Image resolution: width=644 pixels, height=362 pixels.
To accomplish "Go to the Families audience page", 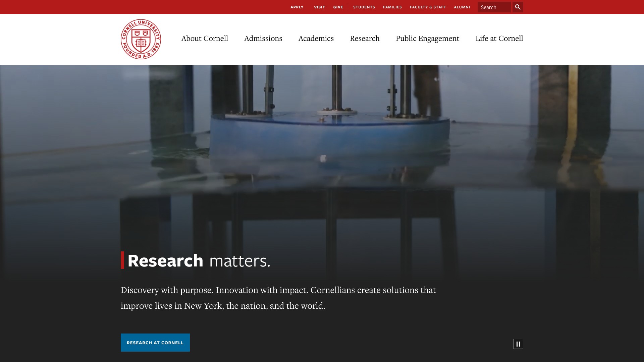I will coord(392,7).
